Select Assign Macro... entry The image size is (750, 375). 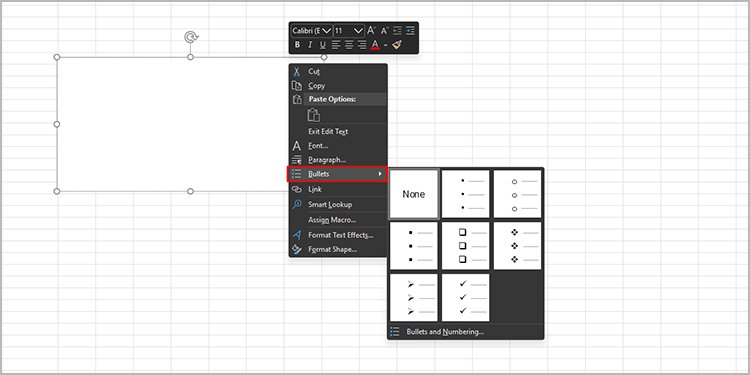click(338, 220)
